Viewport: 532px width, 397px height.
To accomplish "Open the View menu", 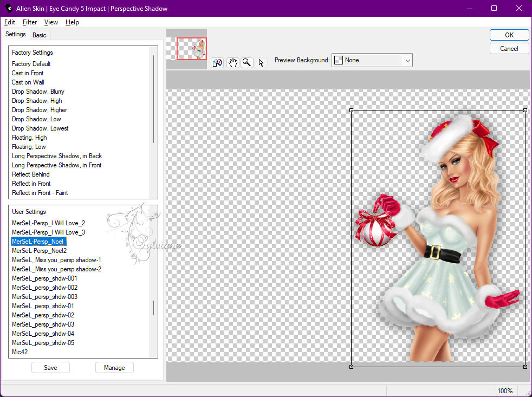I will click(x=51, y=22).
